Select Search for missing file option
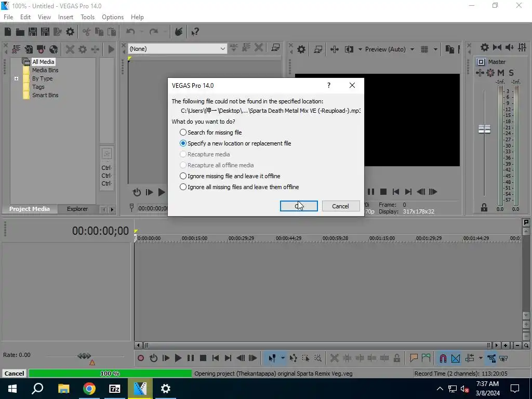532x399 pixels. pos(211,132)
